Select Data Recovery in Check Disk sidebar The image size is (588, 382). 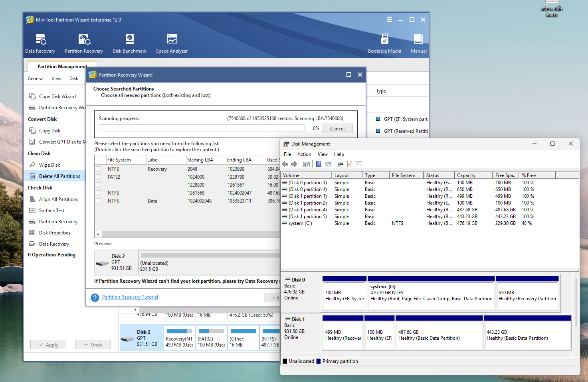pos(54,244)
